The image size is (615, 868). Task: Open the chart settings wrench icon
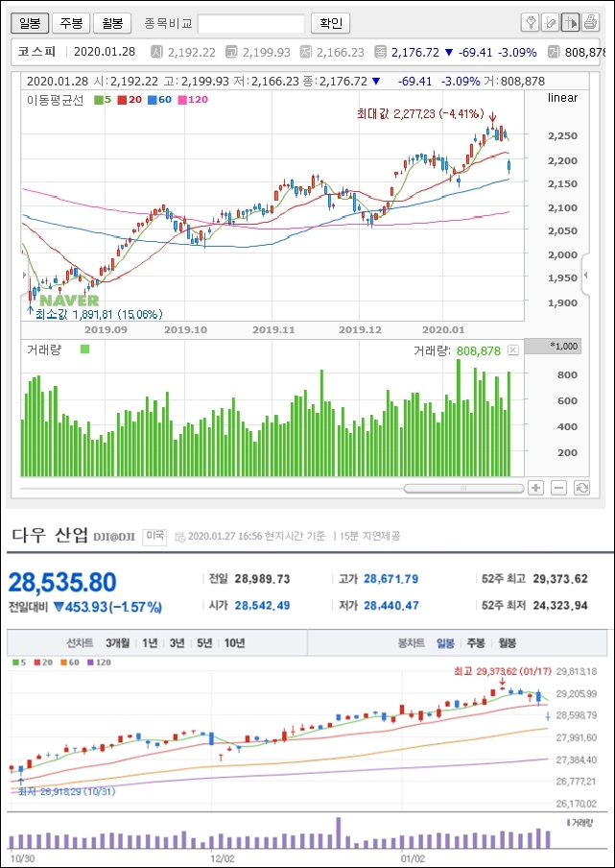[531, 23]
